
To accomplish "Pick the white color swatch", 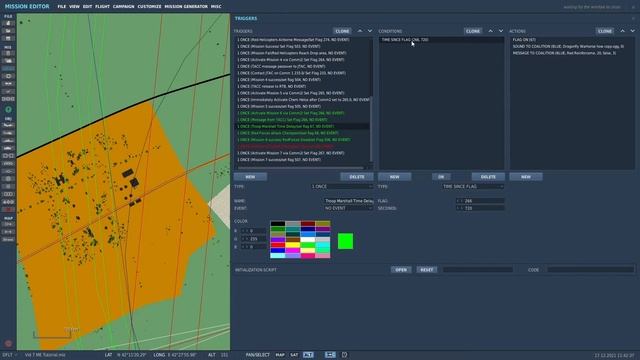I will pyautogui.click(x=308, y=240).
